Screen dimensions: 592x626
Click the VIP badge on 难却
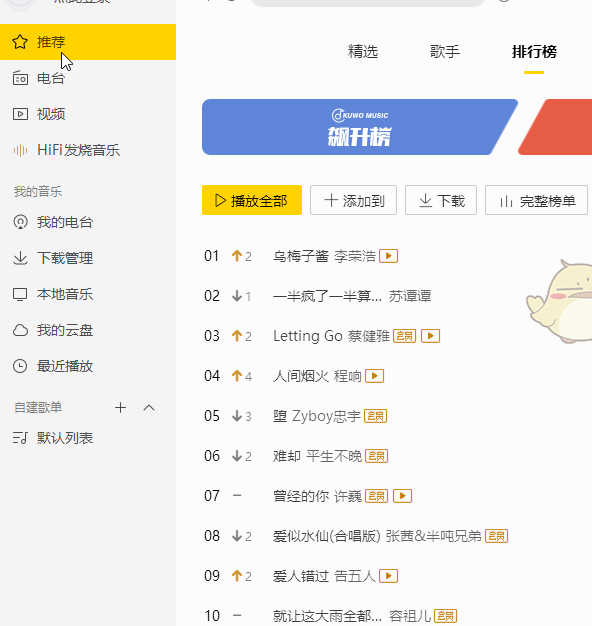[376, 456]
